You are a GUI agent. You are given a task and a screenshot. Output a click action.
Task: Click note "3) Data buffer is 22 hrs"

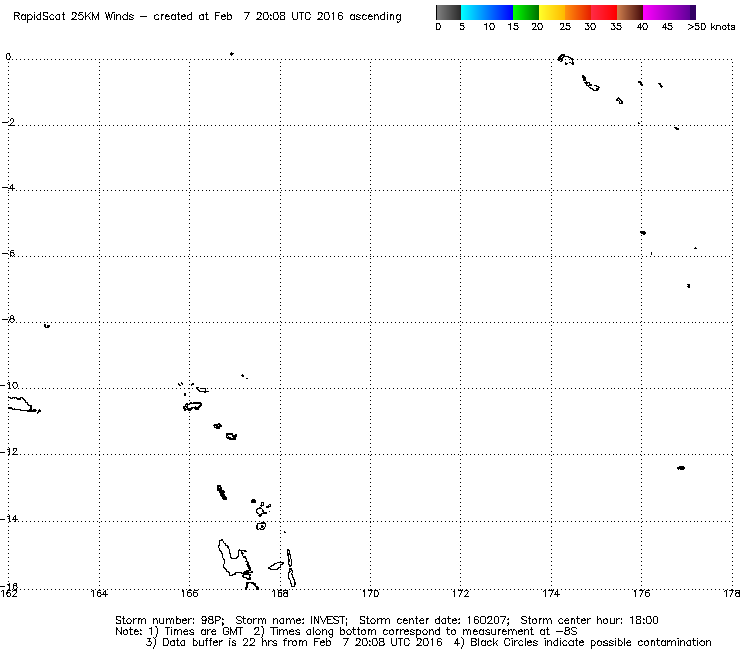click(212, 642)
